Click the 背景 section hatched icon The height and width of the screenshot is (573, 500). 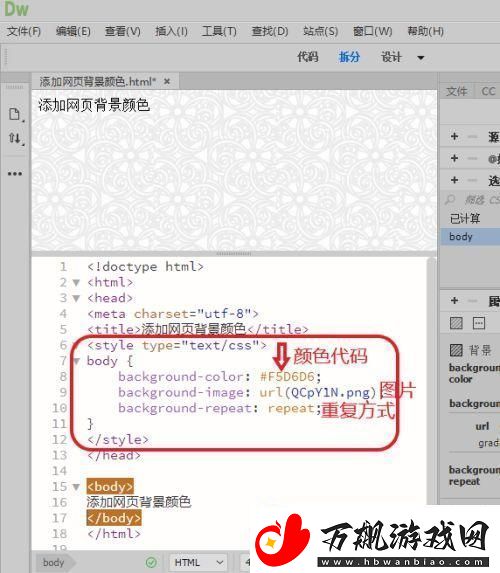tap(456, 350)
